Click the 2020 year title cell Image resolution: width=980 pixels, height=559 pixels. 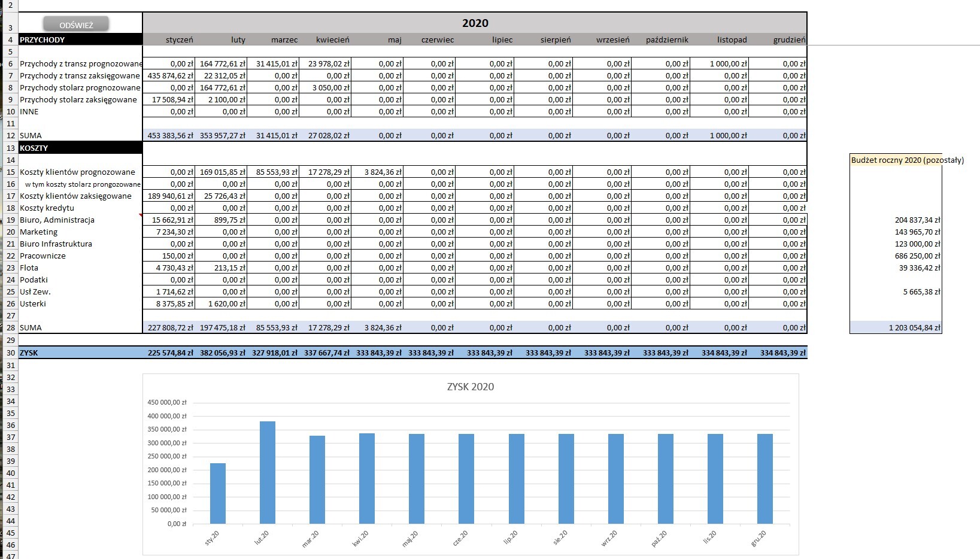pyautogui.click(x=475, y=23)
